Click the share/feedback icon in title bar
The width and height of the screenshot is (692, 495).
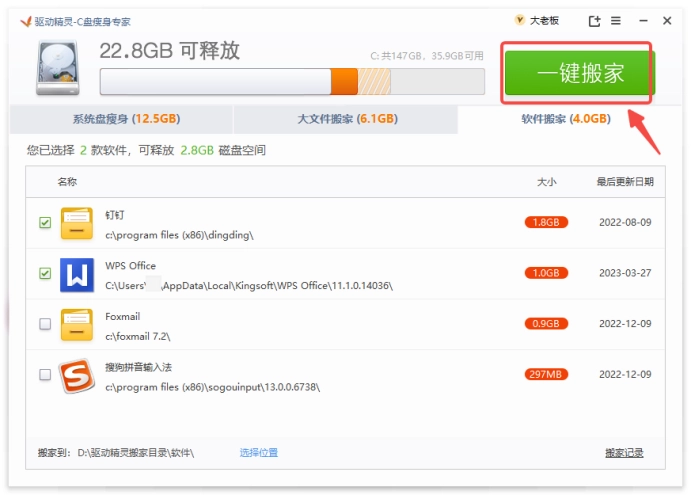coord(594,21)
